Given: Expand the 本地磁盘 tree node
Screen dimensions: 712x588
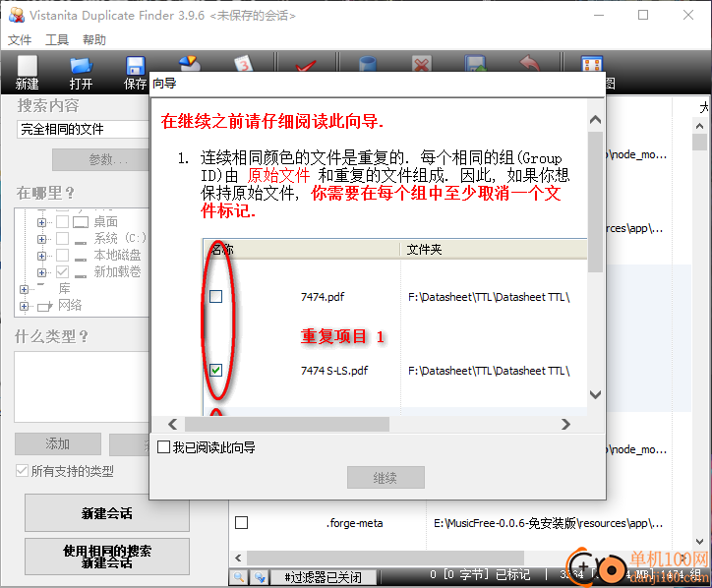Looking at the screenshot, I should click(x=41, y=256).
